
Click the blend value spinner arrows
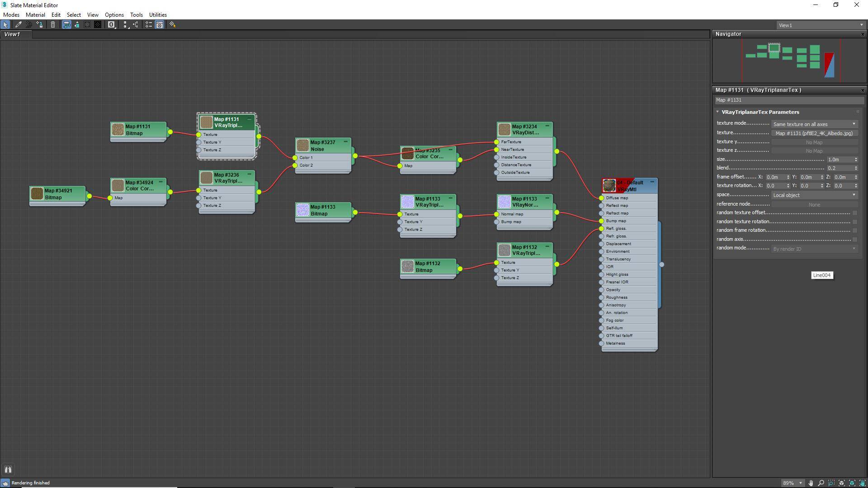pyautogui.click(x=856, y=168)
